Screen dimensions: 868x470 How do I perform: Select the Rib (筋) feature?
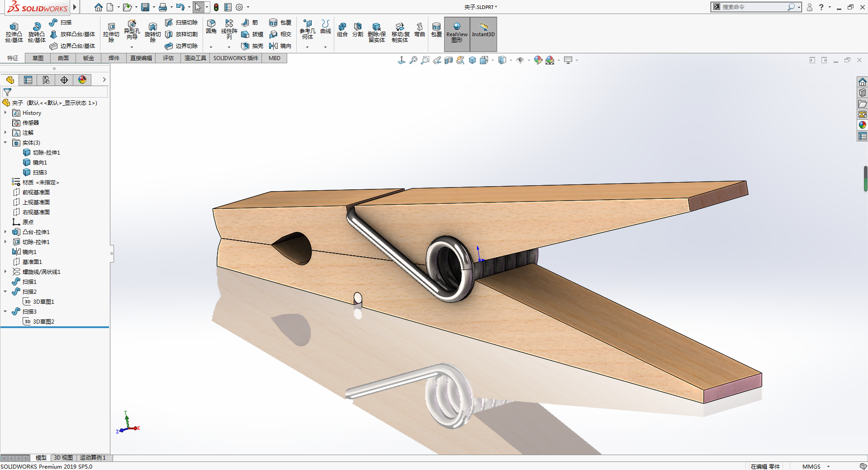point(250,22)
